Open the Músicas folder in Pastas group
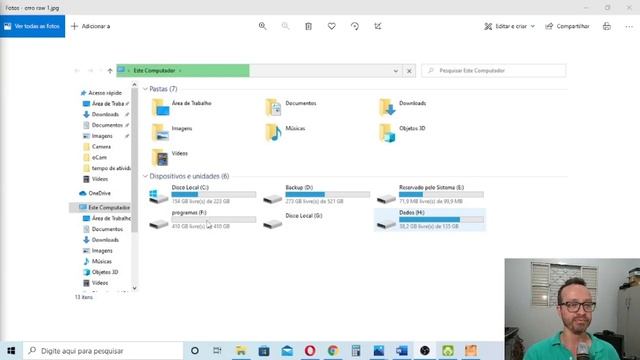This screenshot has height=360, width=640. pos(285,132)
